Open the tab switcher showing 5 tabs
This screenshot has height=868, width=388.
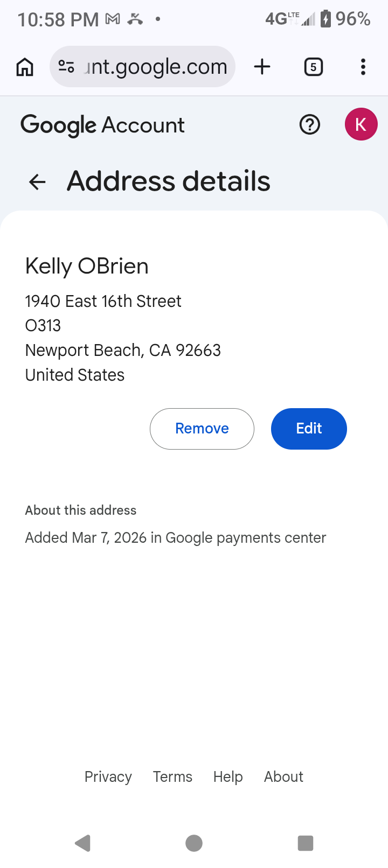313,67
